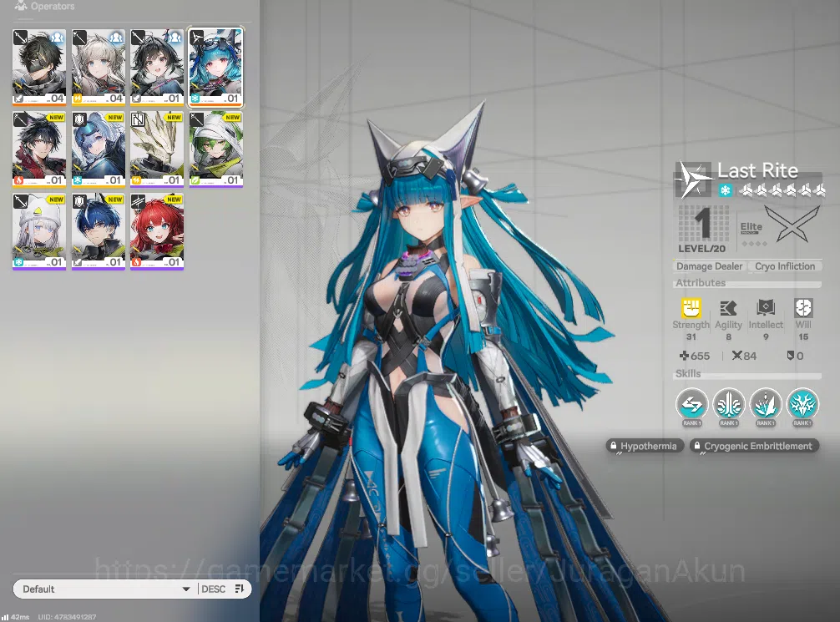Open the Elite promotion emblem
Image resolution: width=840 pixels, height=622 pixels.
point(792,224)
